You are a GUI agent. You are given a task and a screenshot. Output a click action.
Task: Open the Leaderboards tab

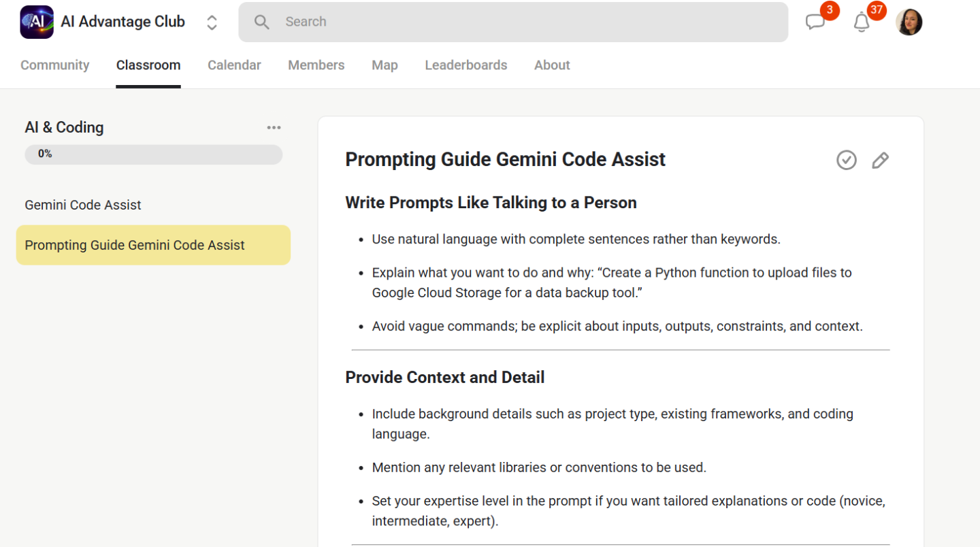(x=466, y=65)
